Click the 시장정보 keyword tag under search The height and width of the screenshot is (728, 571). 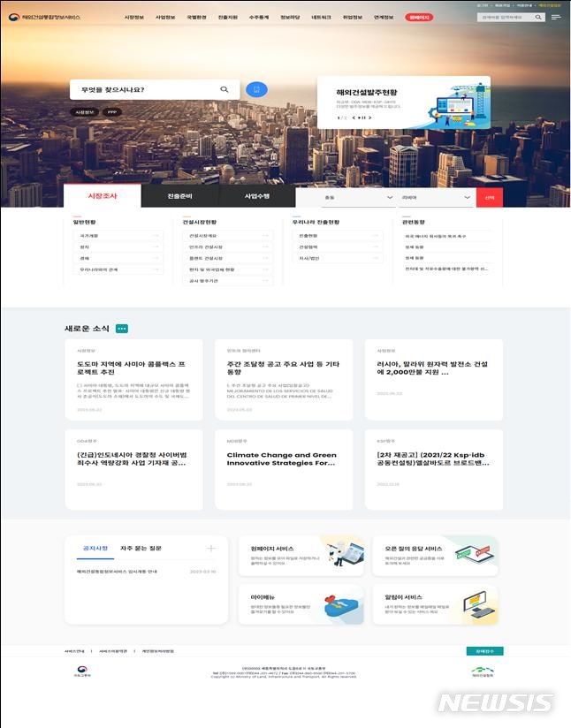coord(85,112)
